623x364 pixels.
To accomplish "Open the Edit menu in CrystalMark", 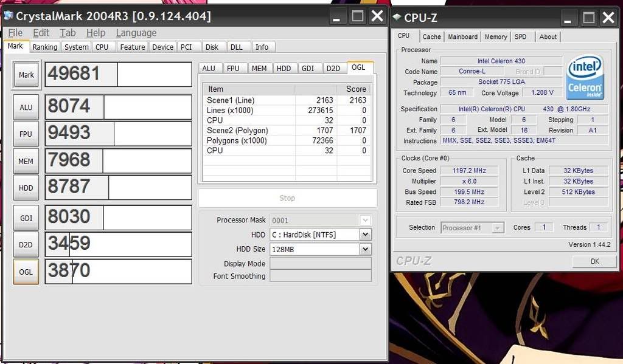I will pos(41,33).
